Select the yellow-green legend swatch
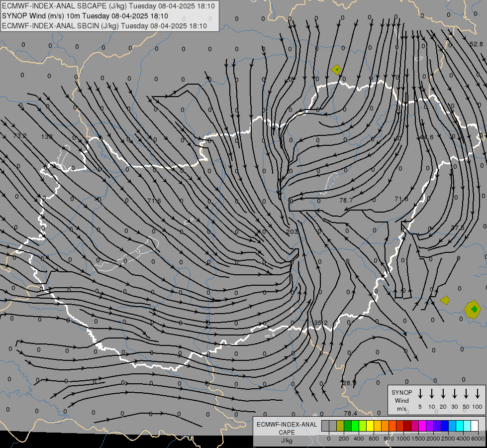Viewport: 487px width, 448px height. tap(363, 426)
